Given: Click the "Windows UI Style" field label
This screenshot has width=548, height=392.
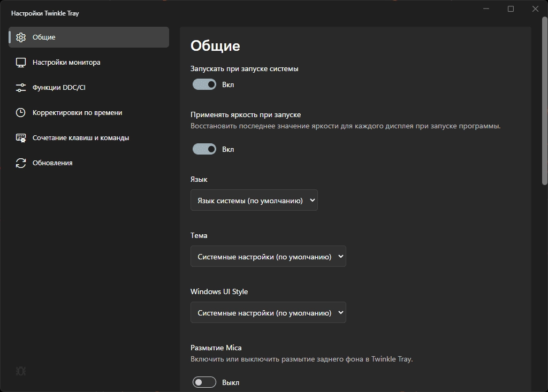Looking at the screenshot, I should (x=219, y=291).
